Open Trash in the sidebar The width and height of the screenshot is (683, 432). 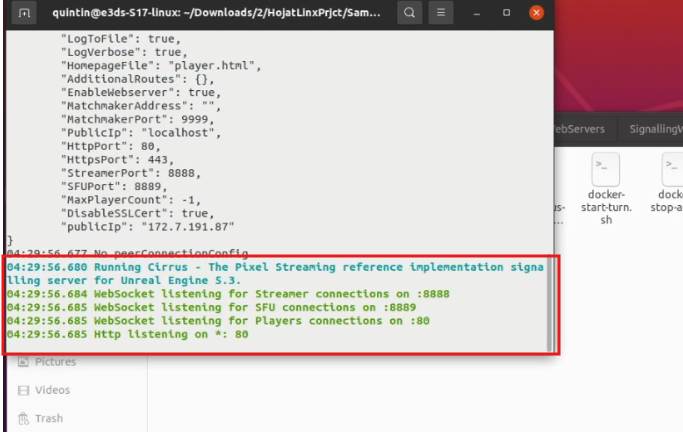[48, 419]
